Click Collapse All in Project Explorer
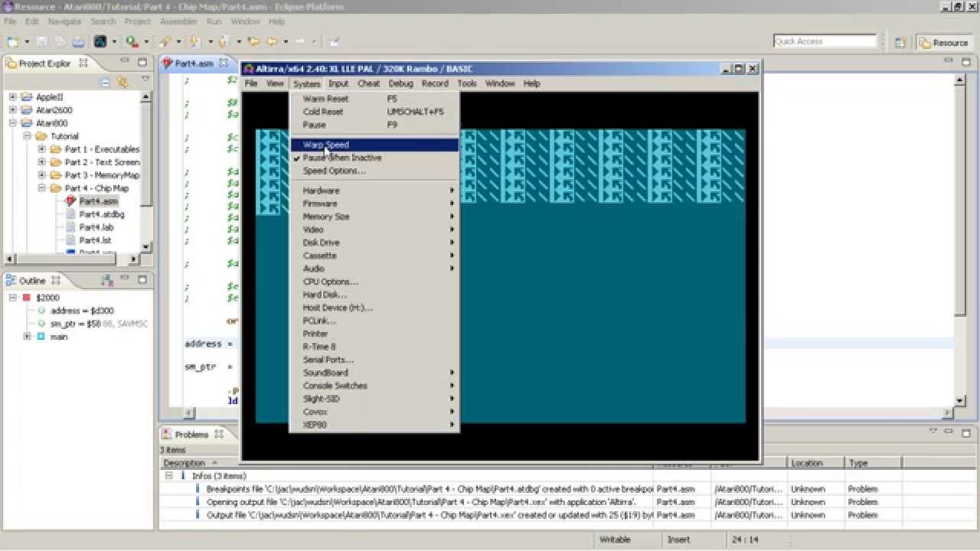The width and height of the screenshot is (980, 551). pos(106,82)
